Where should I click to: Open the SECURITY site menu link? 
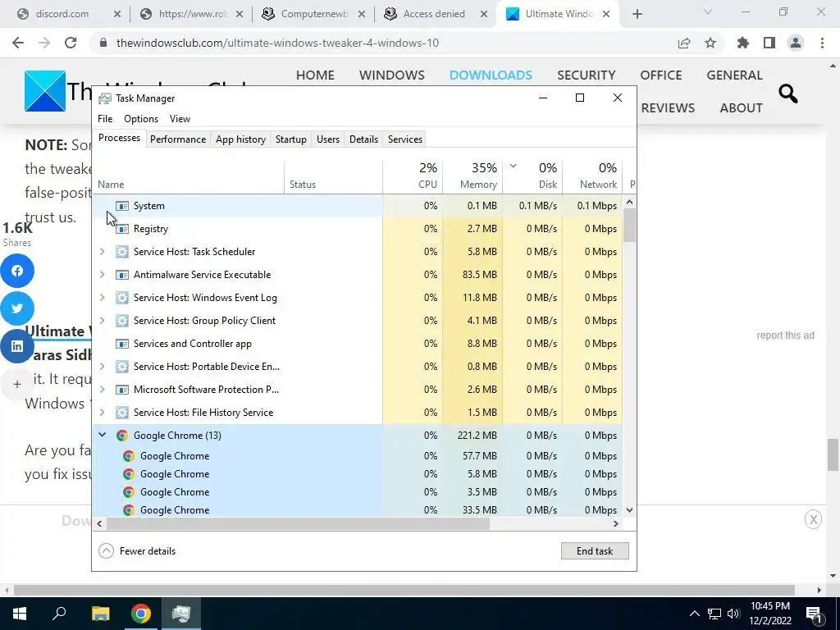586,75
